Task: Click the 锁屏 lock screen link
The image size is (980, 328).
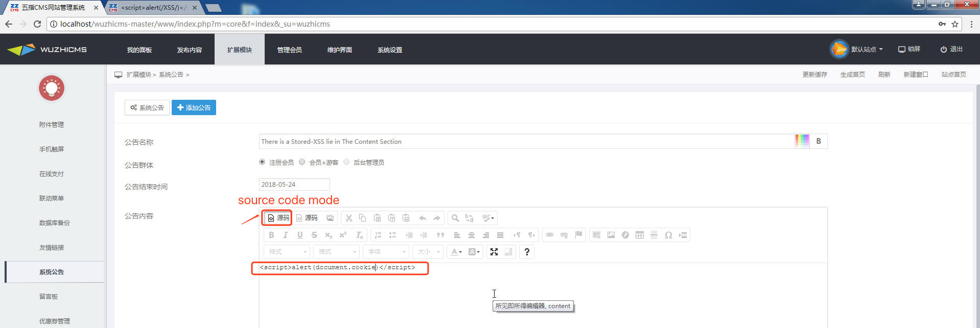Action: [x=909, y=49]
